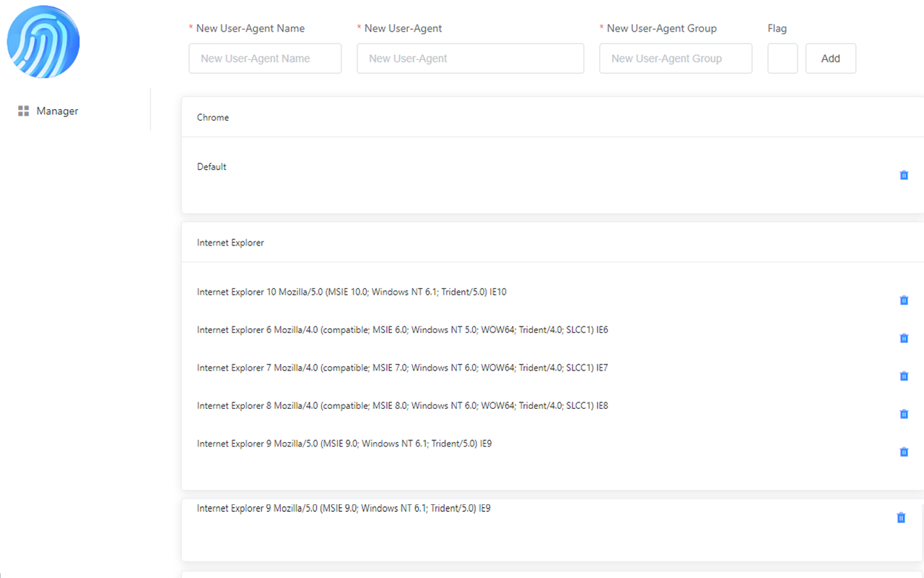Collapse the Chrome group header
Image resolution: width=924 pixels, height=578 pixels.
coord(213,118)
